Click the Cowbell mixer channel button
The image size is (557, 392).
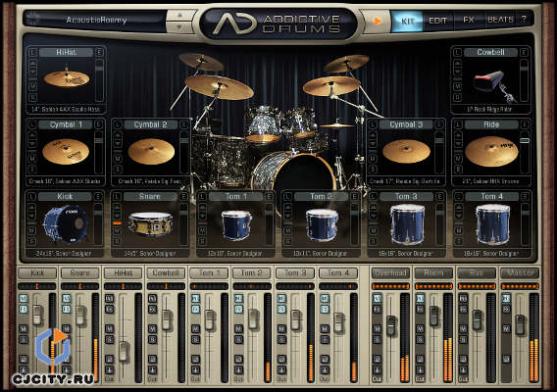tap(166, 273)
